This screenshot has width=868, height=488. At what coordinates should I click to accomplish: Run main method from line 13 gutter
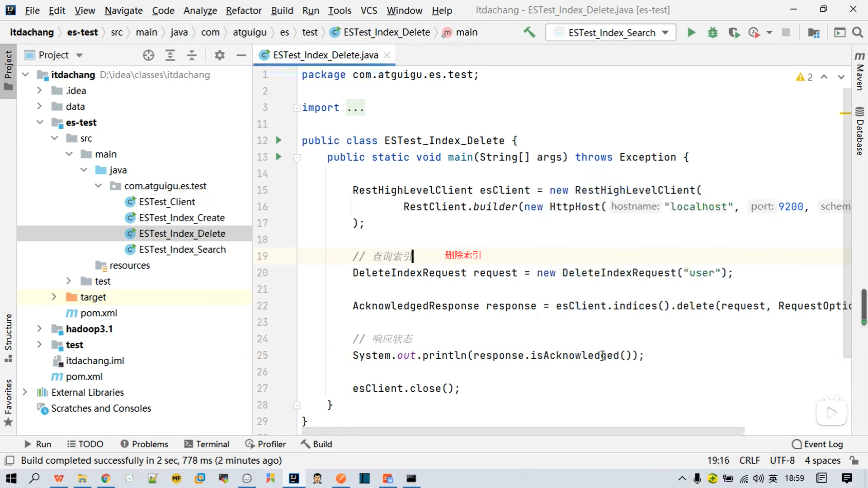click(279, 157)
